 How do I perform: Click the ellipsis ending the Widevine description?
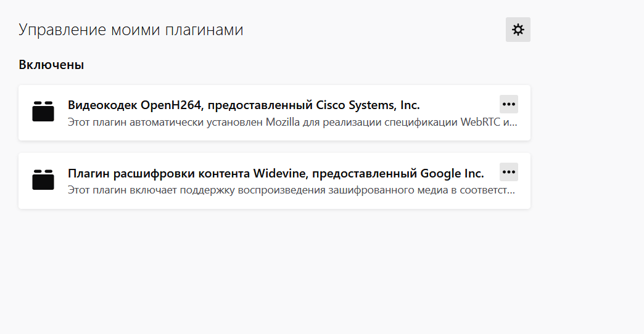pyautogui.click(x=511, y=192)
